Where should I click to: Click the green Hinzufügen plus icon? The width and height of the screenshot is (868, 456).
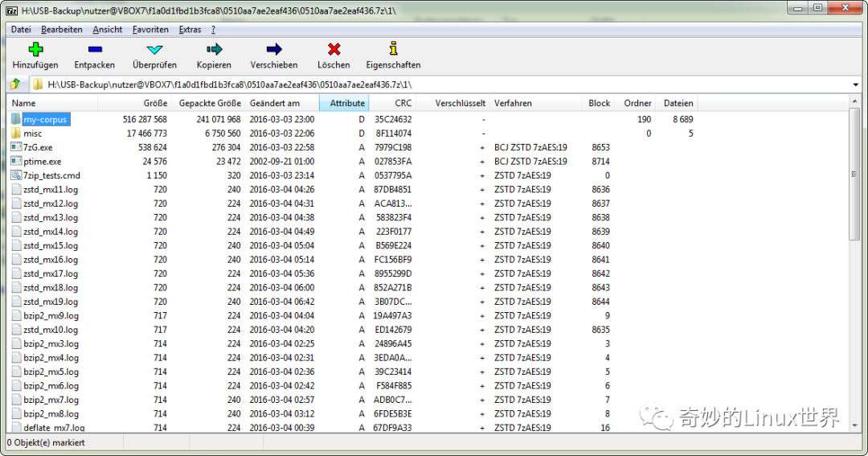[35, 49]
